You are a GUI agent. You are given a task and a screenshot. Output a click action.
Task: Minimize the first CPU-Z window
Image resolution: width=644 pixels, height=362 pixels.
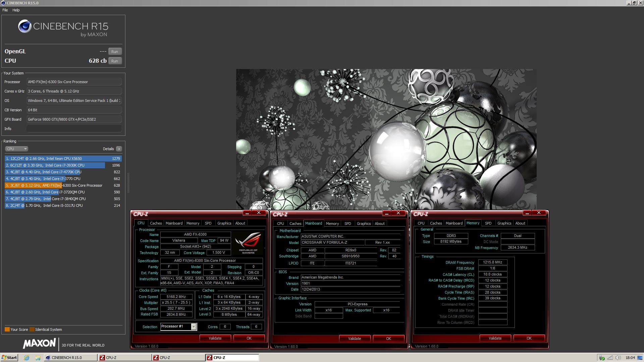247,213
